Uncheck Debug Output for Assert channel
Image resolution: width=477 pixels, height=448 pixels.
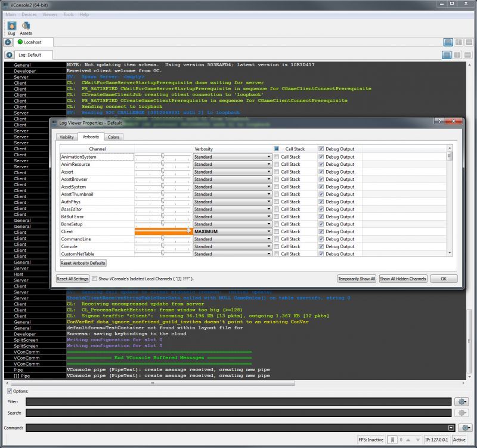pos(321,172)
